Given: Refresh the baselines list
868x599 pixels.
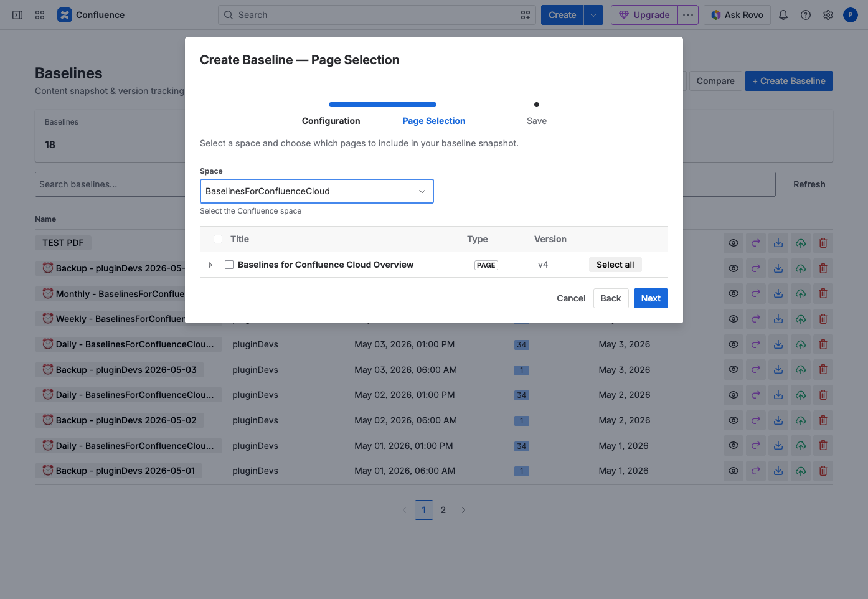Looking at the screenshot, I should coord(809,184).
